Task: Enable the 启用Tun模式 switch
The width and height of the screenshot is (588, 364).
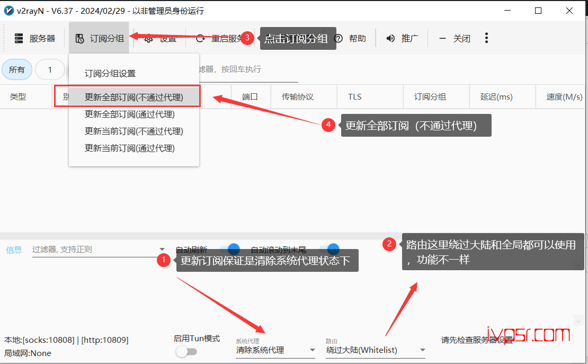Action: pos(186,352)
